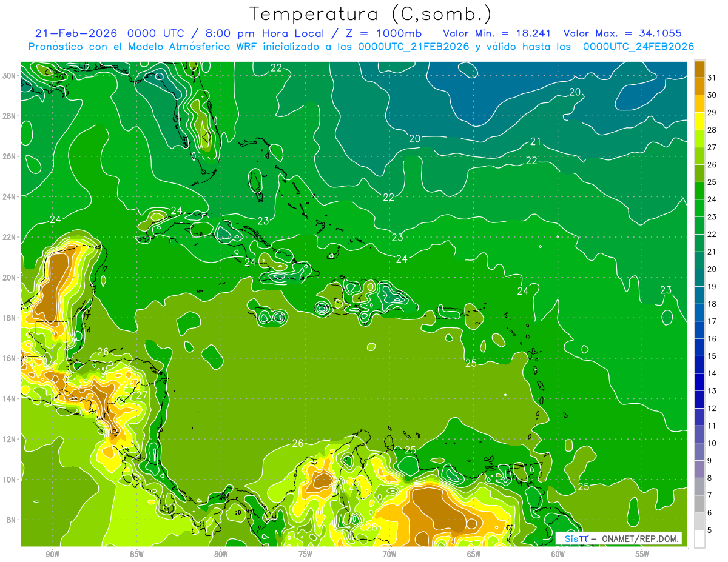Click the colorbar scale value 15

click(x=712, y=356)
